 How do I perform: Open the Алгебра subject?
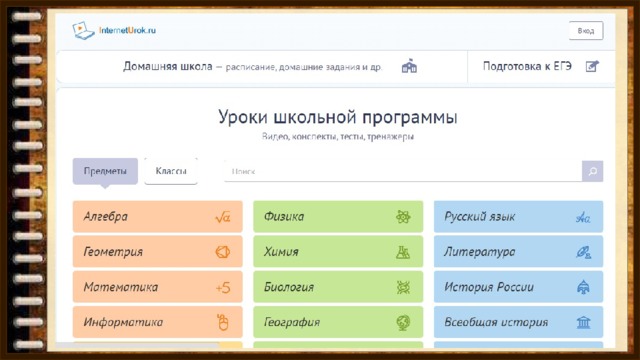pyautogui.click(x=158, y=216)
